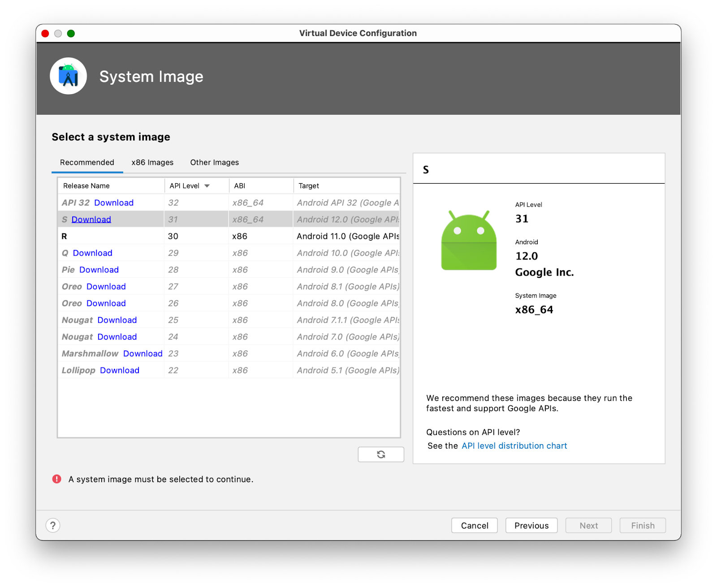The image size is (717, 588).
Task: Sort by the Release Name column header
Action: pyautogui.click(x=86, y=185)
